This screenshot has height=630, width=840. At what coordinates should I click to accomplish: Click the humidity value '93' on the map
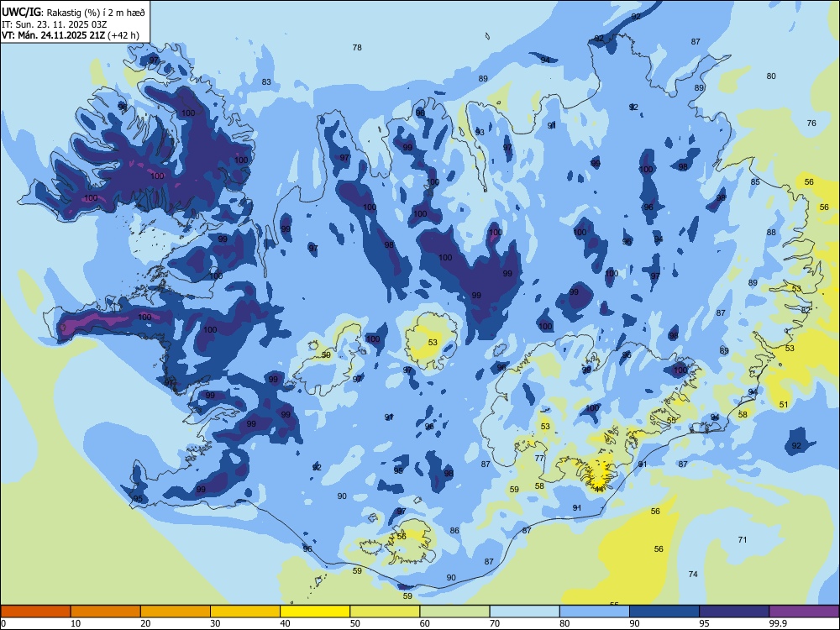480,133
